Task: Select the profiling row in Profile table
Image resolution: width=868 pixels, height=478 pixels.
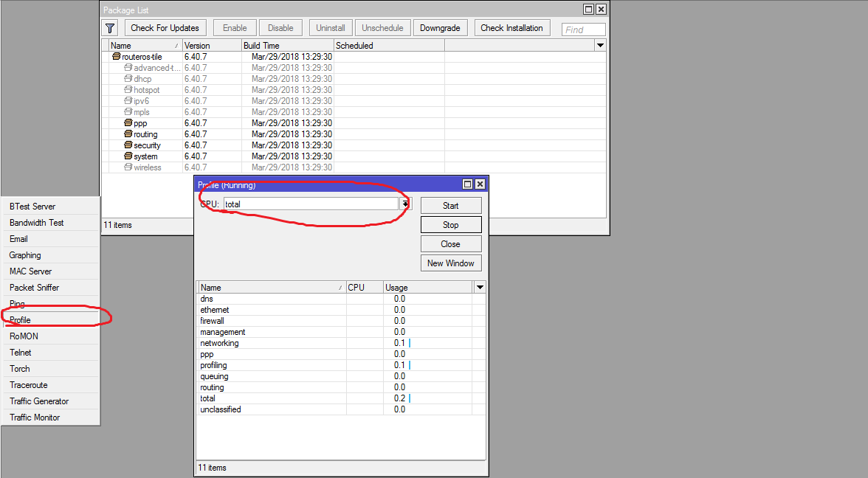Action: 341,365
